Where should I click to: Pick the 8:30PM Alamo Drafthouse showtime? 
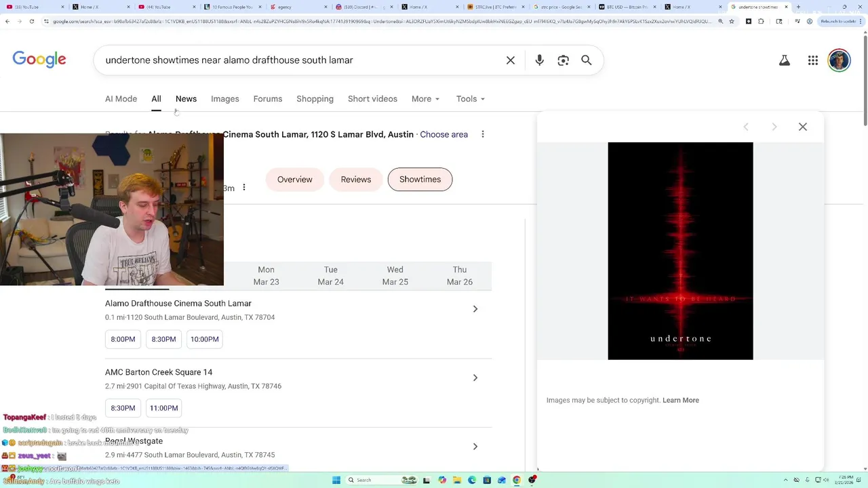tap(163, 339)
